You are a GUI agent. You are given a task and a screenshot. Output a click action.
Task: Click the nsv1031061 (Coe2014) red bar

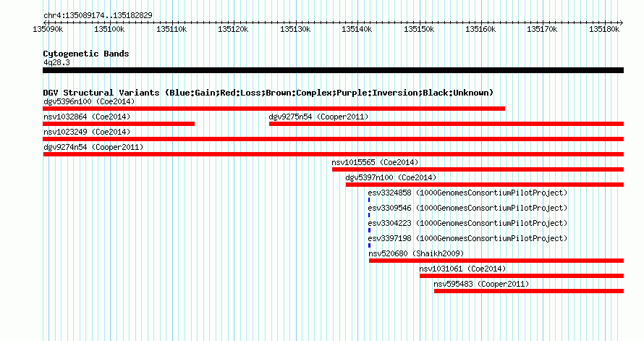(x=522, y=276)
